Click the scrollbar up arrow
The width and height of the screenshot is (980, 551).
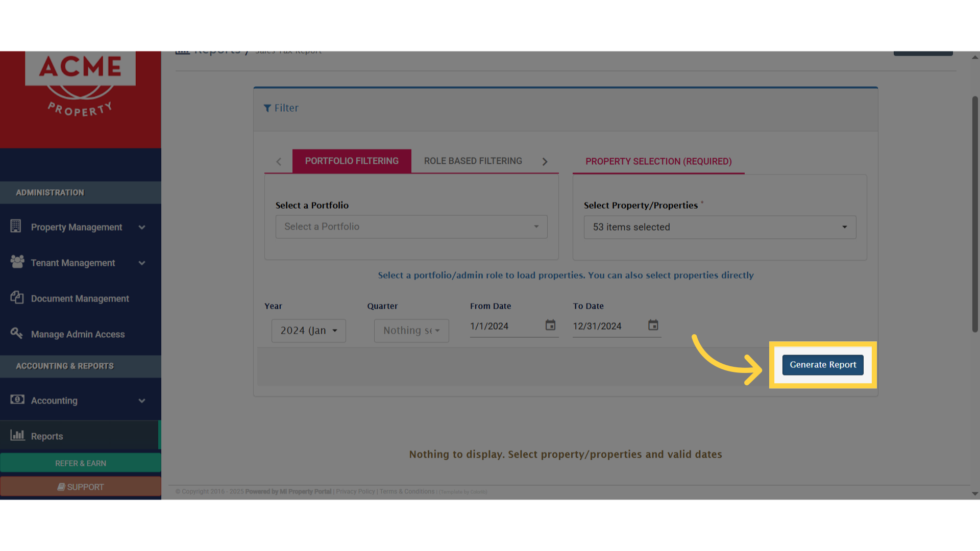[975, 57]
